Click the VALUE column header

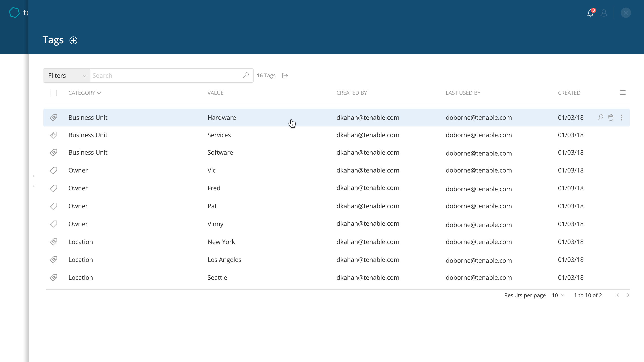pos(215,93)
